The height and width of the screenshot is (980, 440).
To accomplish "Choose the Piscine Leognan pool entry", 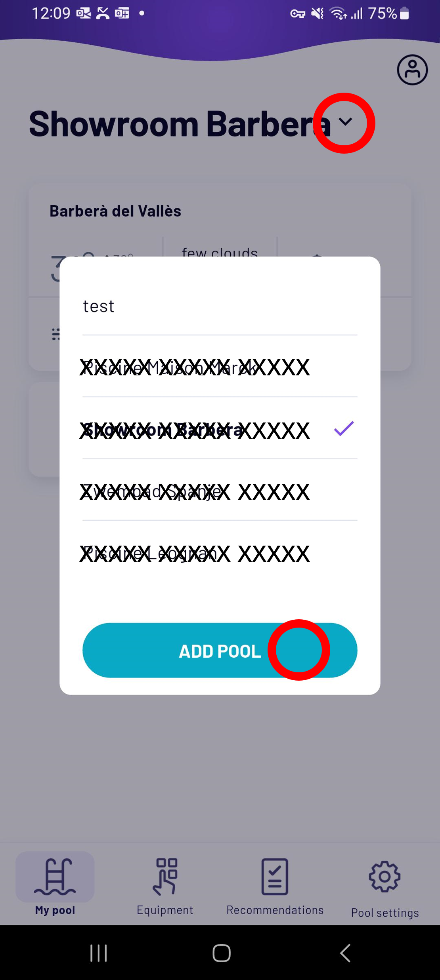I will tap(220, 553).
